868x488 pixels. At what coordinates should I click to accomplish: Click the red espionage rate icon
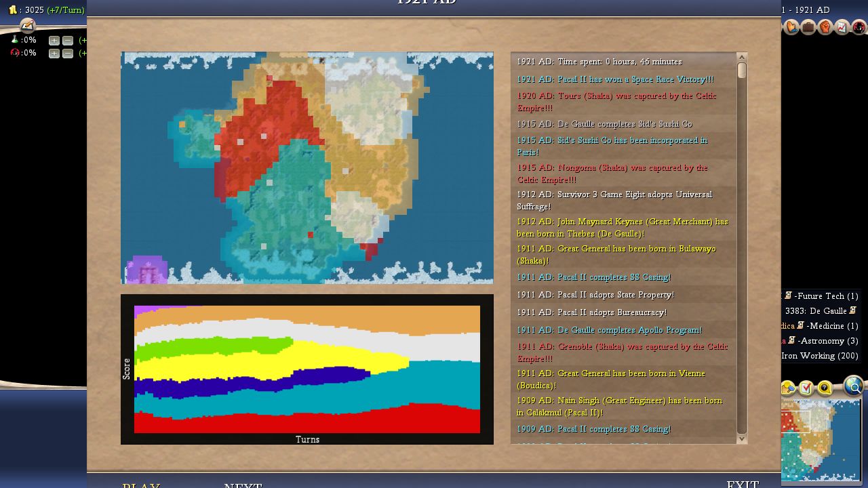14,53
